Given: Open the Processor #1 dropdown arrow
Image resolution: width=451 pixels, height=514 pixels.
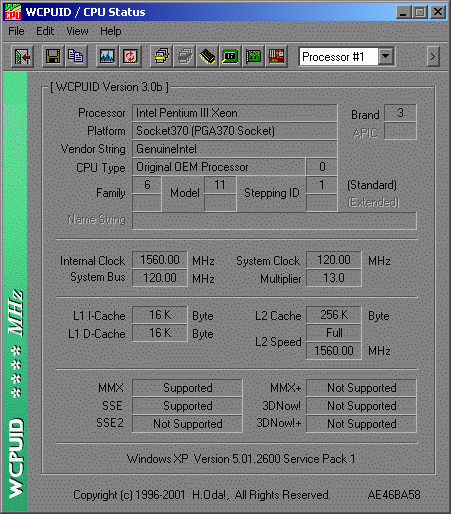Looking at the screenshot, I should (x=386, y=56).
